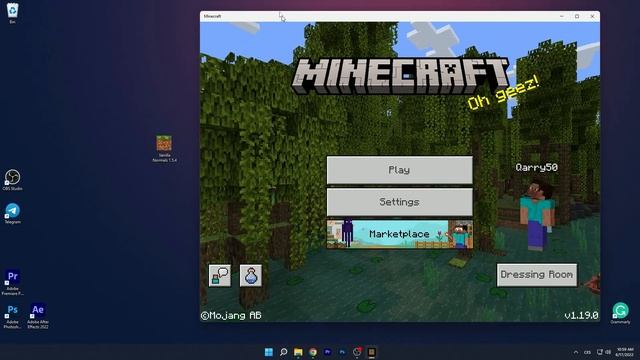Open Photoshop from the taskbar
Screen dimensions: 640x360
click(342, 352)
